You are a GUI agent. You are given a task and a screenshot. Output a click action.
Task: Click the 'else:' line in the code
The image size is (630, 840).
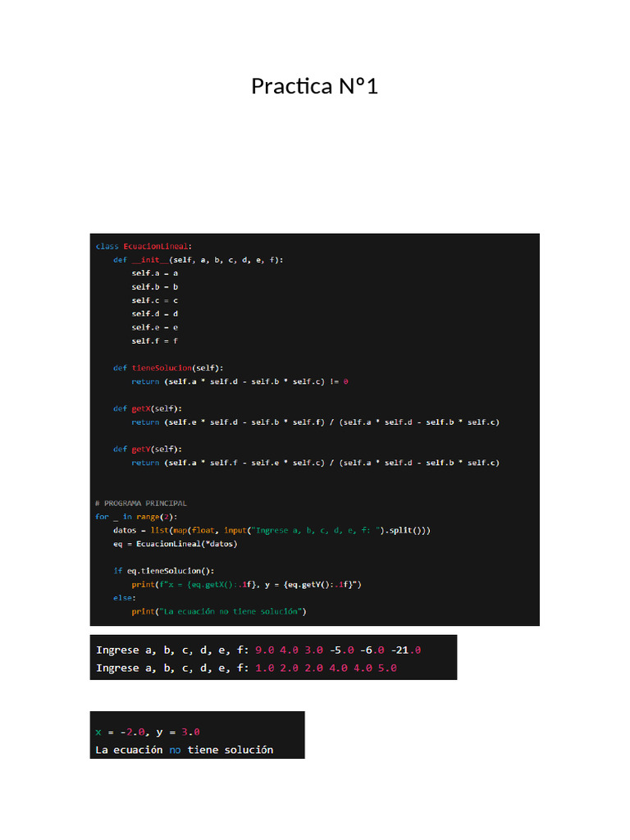(x=125, y=598)
